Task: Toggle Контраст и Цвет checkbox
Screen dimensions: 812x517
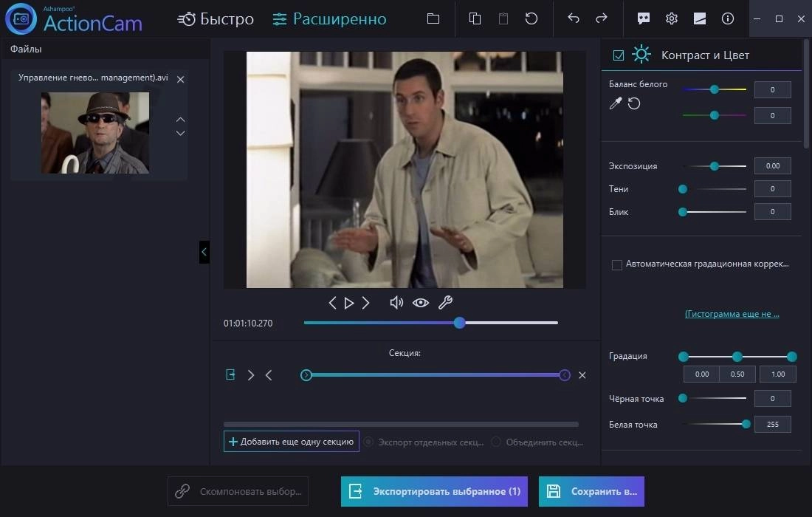Action: [619, 55]
